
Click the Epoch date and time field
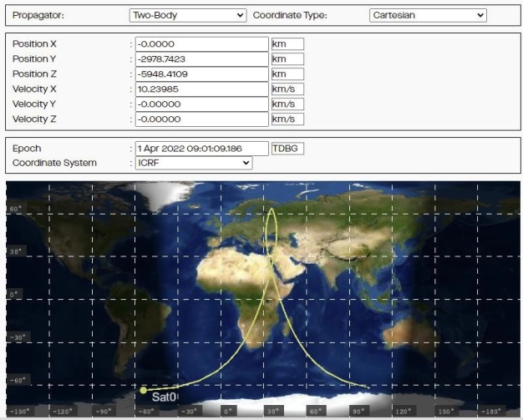201,149
